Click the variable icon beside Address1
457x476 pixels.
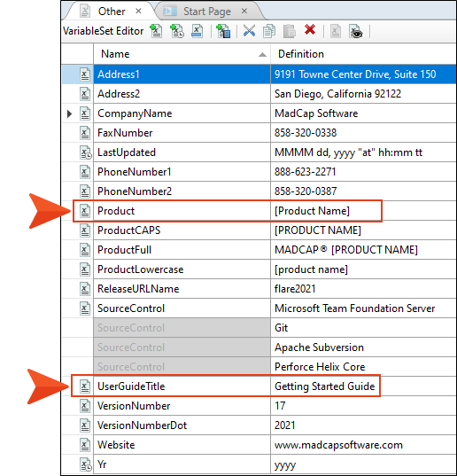pyautogui.click(x=85, y=74)
